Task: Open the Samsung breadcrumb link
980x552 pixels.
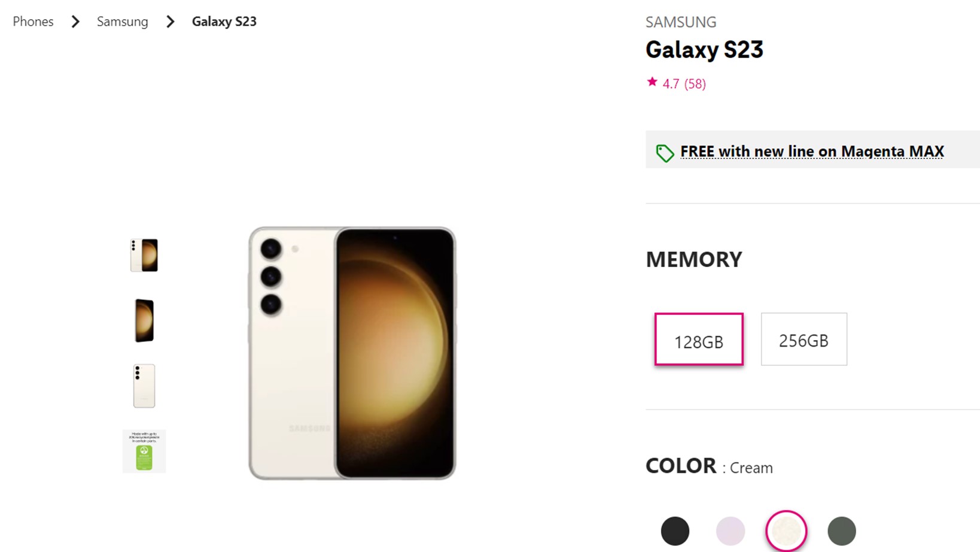Action: (x=122, y=22)
